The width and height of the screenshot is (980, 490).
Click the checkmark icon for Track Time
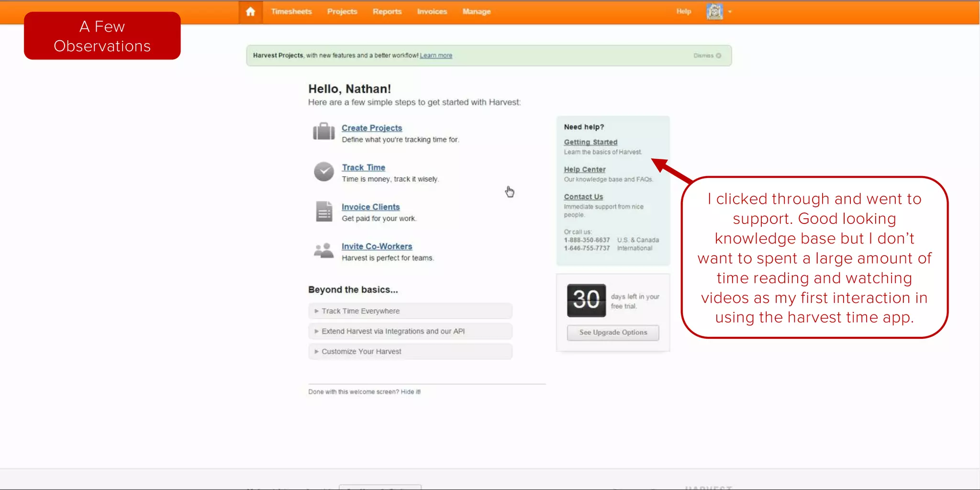[x=324, y=171]
